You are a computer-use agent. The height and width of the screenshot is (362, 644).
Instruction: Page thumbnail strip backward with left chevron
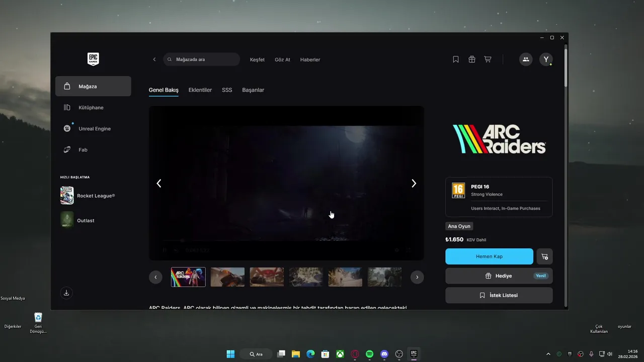tap(155, 277)
